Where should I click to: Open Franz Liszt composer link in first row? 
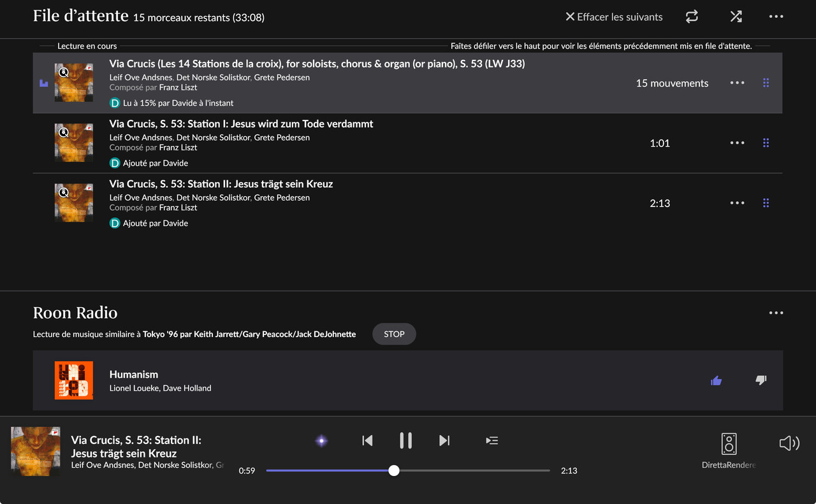tap(178, 87)
